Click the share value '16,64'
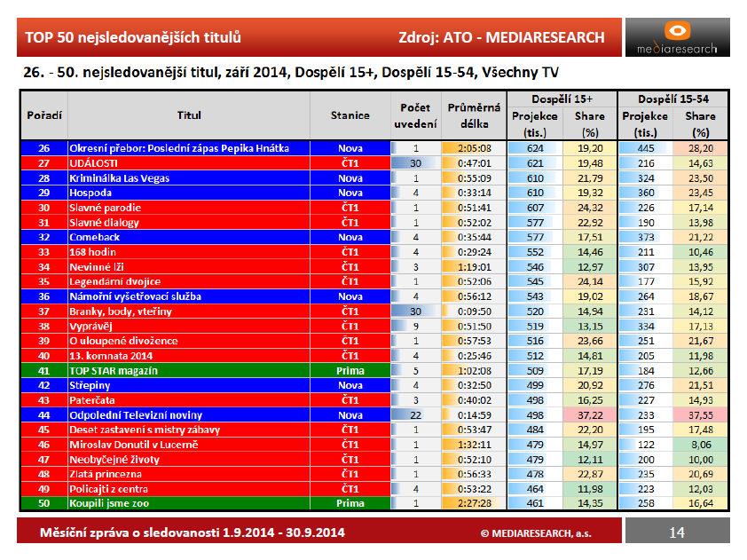 tap(700, 503)
